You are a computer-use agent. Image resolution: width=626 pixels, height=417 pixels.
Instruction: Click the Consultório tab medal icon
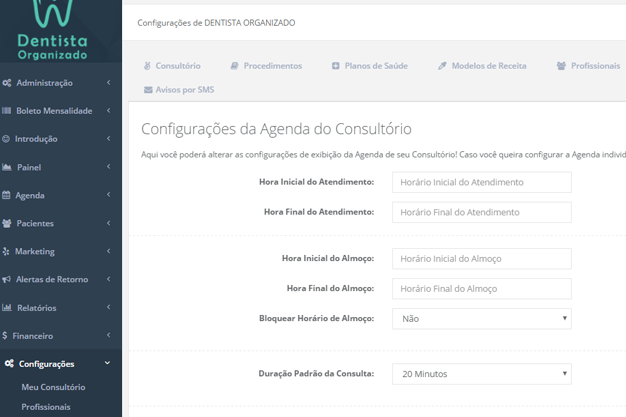[147, 66]
